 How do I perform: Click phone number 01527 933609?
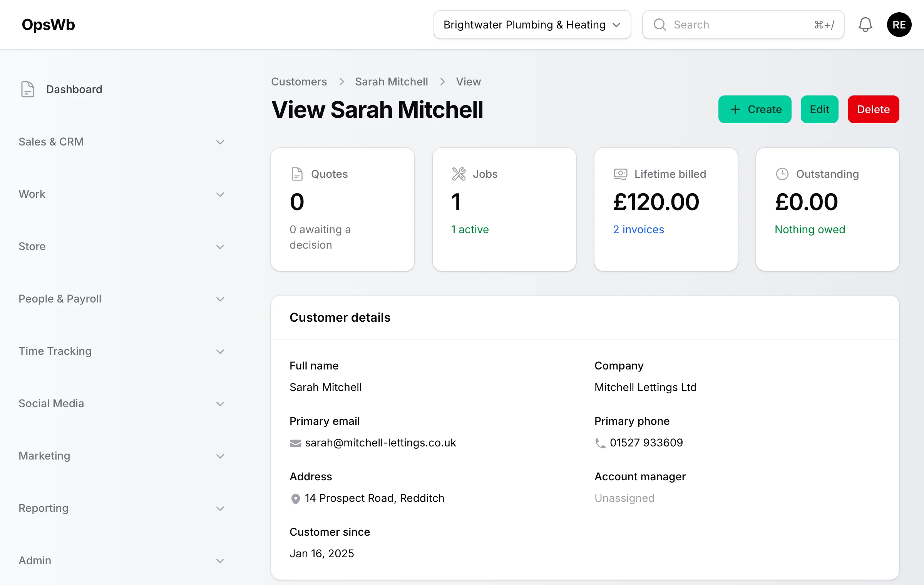pos(646,443)
